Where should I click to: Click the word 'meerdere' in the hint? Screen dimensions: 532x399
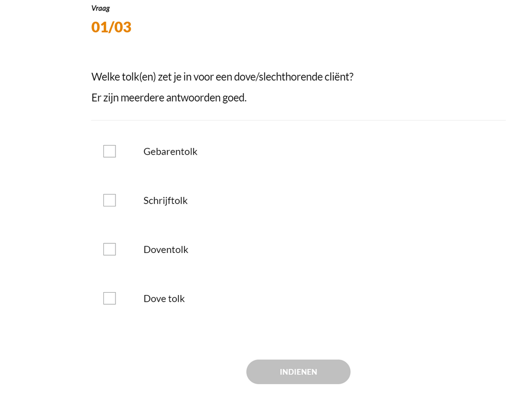click(142, 98)
